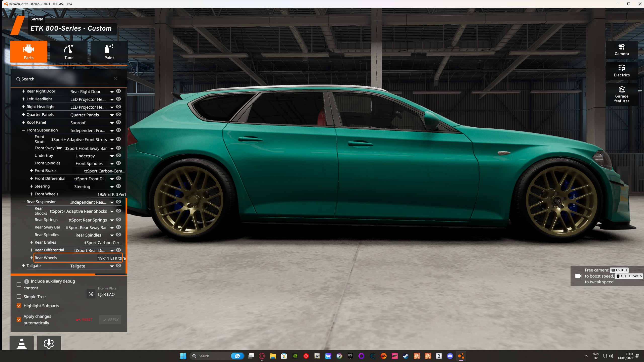Viewport: 644px width, 362px height.
Task: Click the traffic cone icon button
Action: tap(22, 343)
